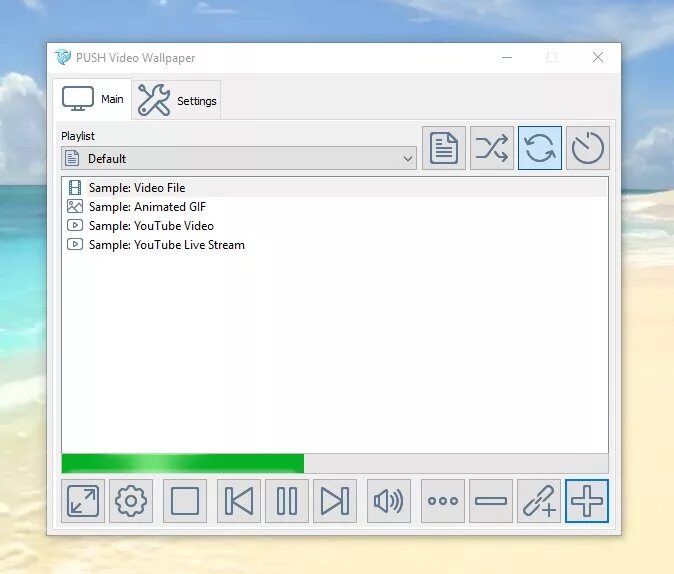Stop the wallpaper playback
This screenshot has height=574, width=674.
click(x=185, y=501)
